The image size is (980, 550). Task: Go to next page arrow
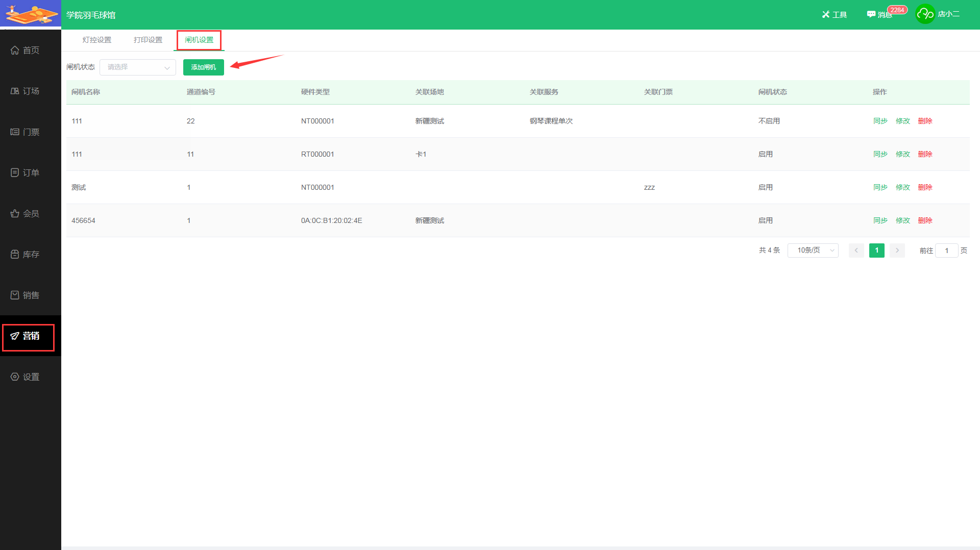point(897,251)
